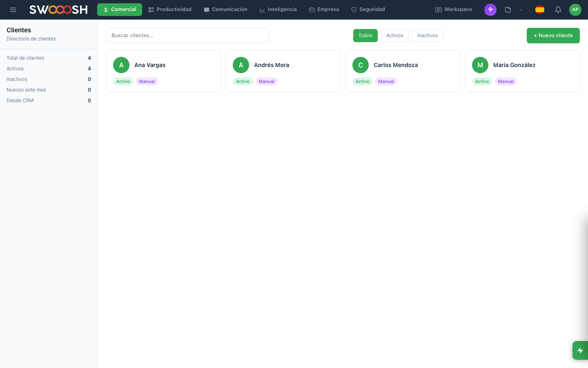This screenshot has height=368, width=588.
Task: Open the Workspace panel icon
Action: click(x=453, y=9)
